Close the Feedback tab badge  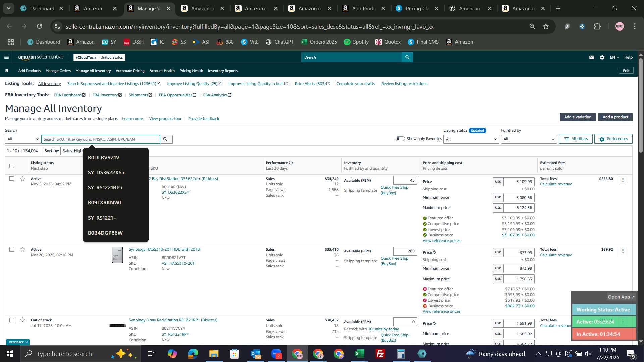26,342
